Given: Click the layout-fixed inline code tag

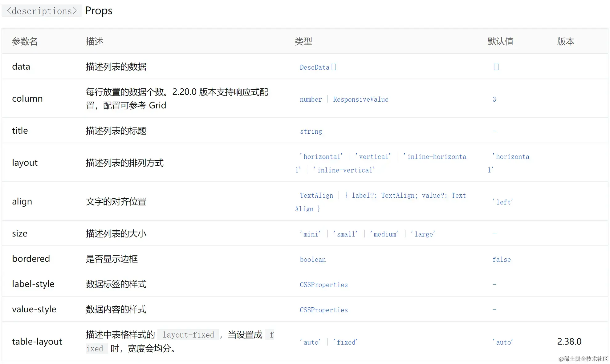Looking at the screenshot, I should click(x=188, y=335).
